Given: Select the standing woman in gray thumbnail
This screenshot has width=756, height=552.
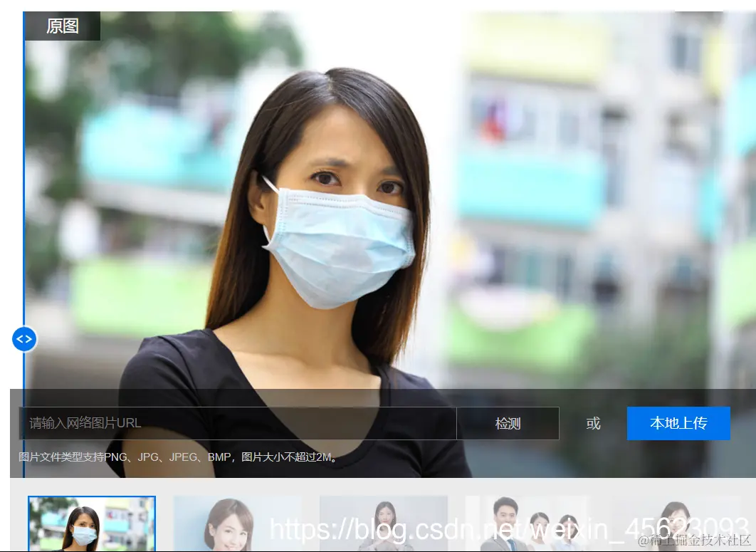Looking at the screenshot, I should (383, 524).
